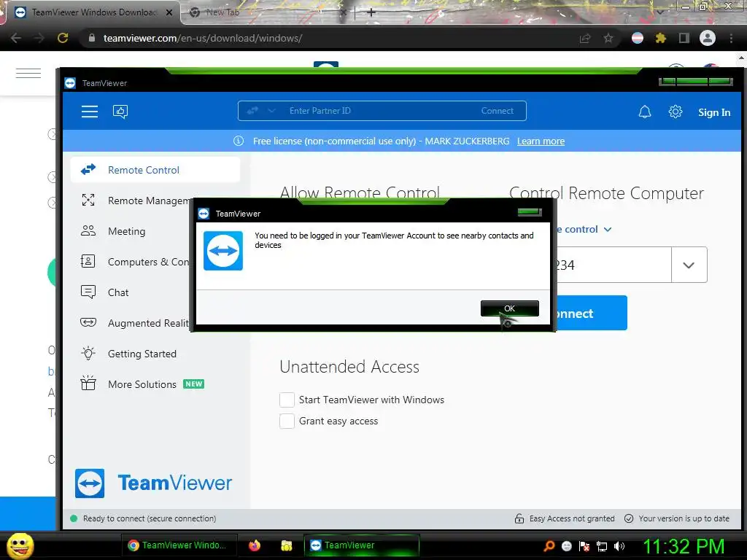Check the Grant easy access box
747x560 pixels.
(287, 421)
